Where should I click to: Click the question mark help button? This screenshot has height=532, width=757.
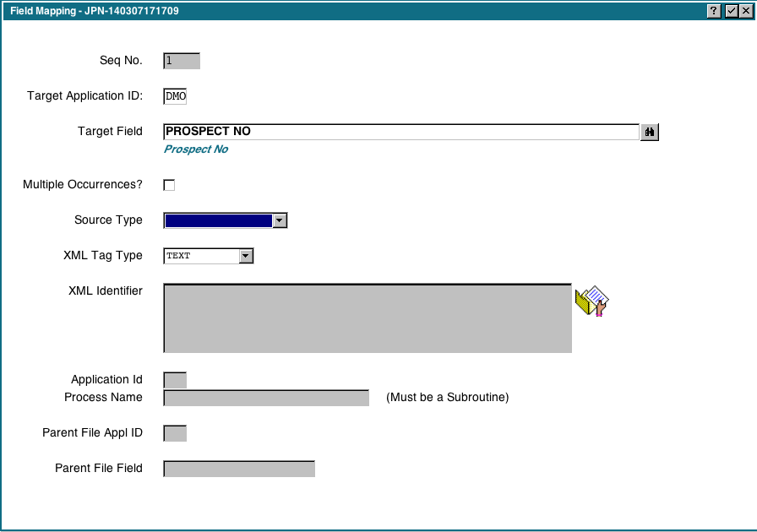(x=715, y=11)
